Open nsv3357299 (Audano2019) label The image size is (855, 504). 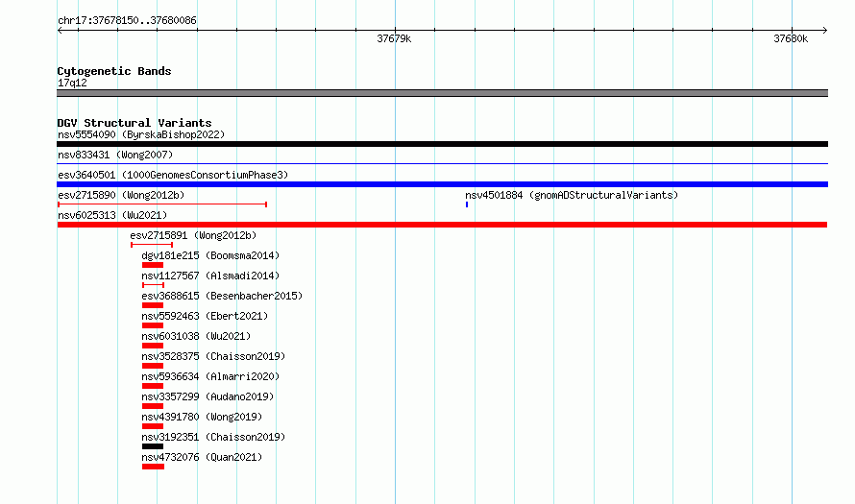(x=208, y=396)
